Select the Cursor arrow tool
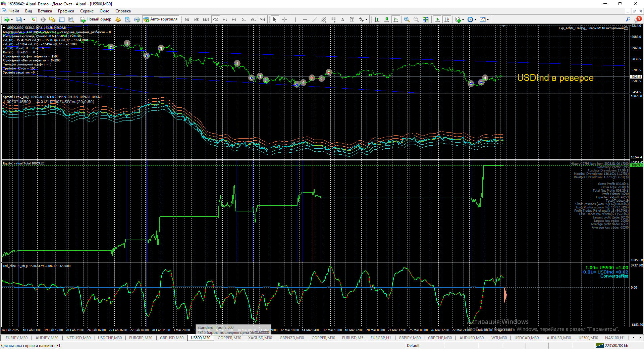Viewport: 644px width, 349px height. pyautogui.click(x=275, y=19)
